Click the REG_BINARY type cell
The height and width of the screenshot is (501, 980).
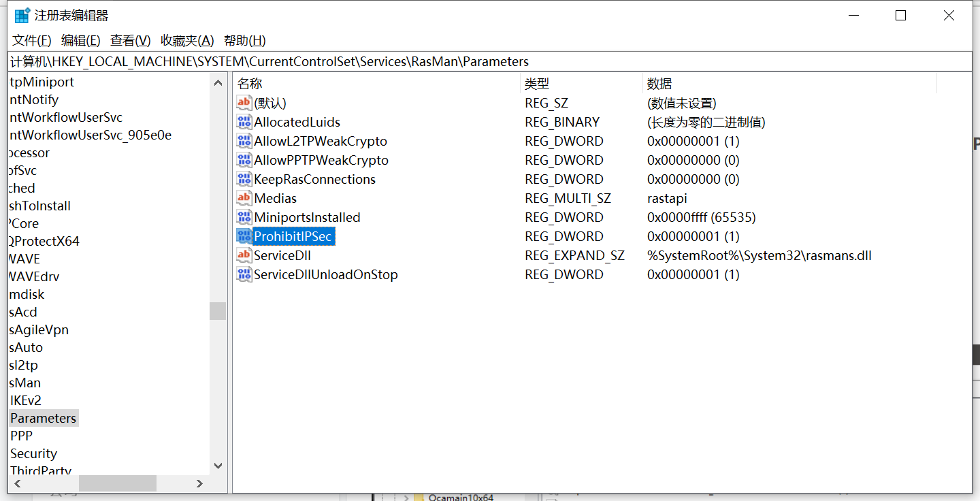562,122
